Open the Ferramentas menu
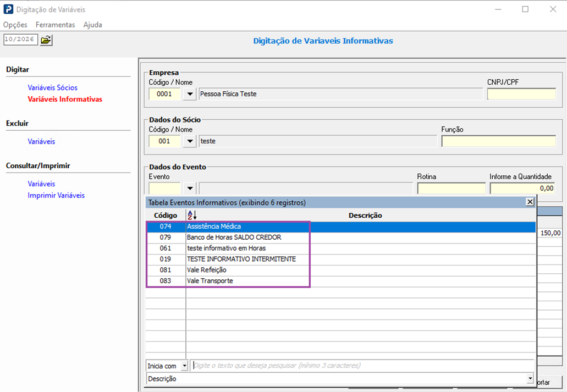 pos(56,25)
